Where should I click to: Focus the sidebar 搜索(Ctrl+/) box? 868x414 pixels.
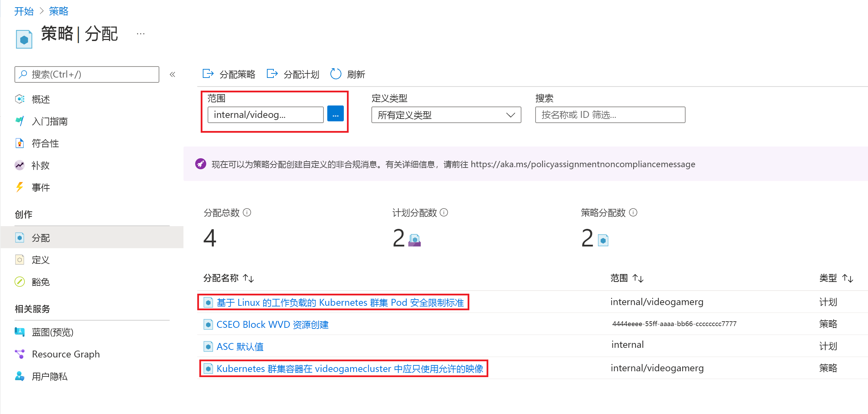coord(87,74)
